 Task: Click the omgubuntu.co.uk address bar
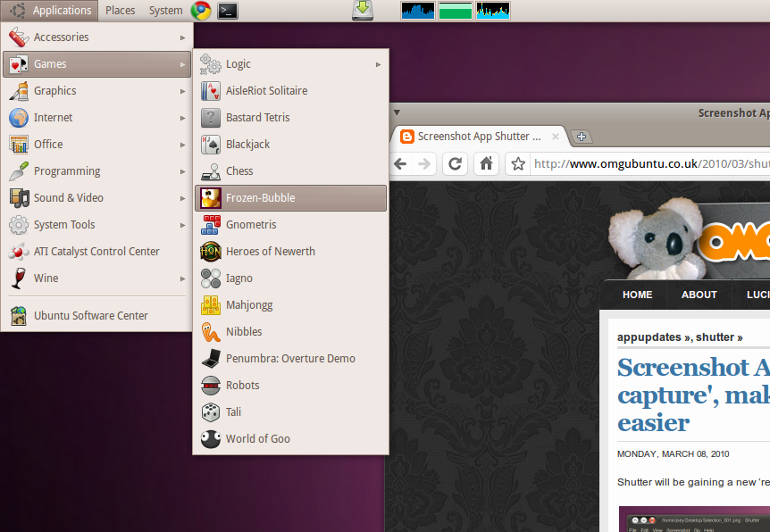click(651, 163)
